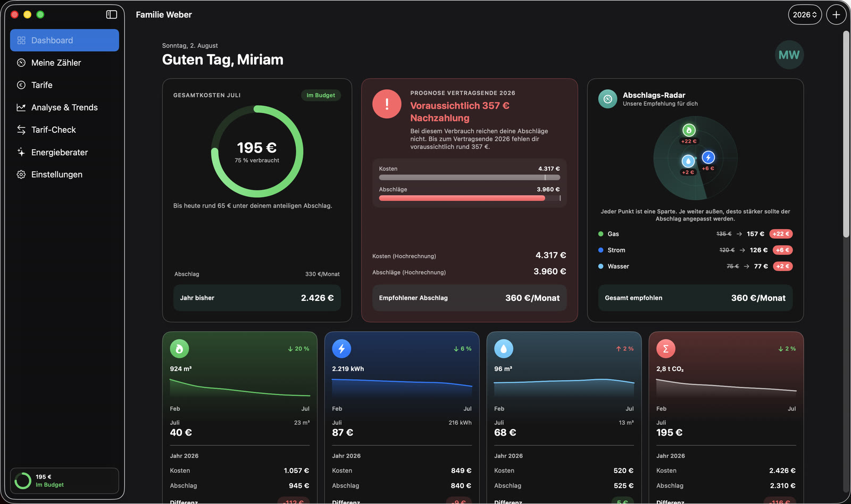Image resolution: width=851 pixels, height=504 pixels.
Task: Select the Wasser drop point on radar
Action: pos(688,161)
